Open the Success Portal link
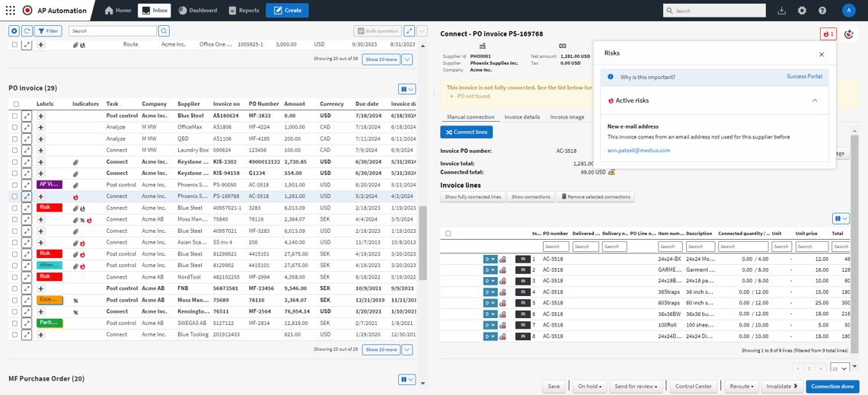The width and height of the screenshot is (868, 395). [x=804, y=76]
